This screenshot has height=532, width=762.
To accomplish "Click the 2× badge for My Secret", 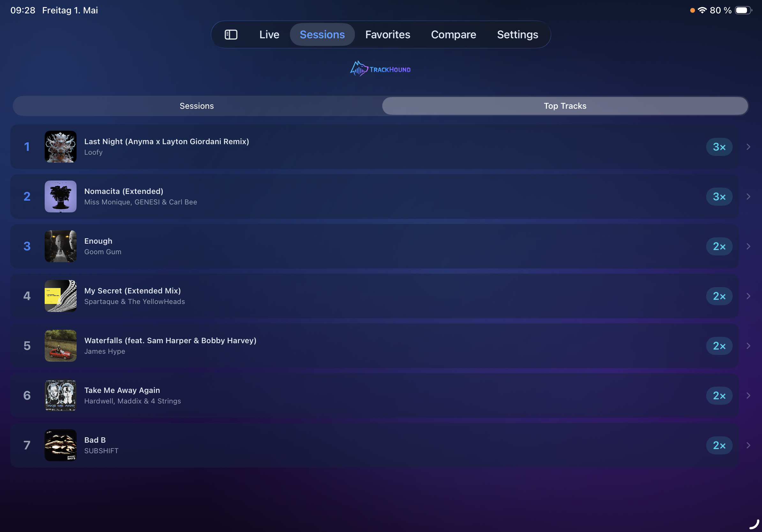I will 719,296.
